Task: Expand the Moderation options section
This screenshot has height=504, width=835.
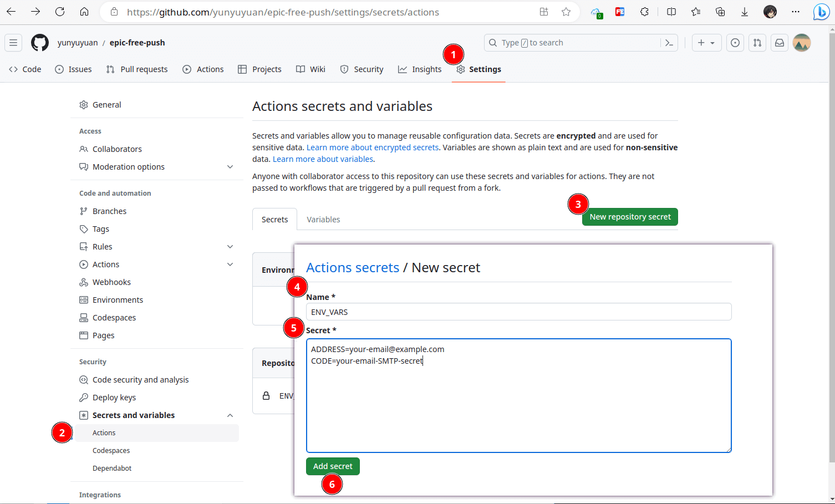Action: point(230,166)
